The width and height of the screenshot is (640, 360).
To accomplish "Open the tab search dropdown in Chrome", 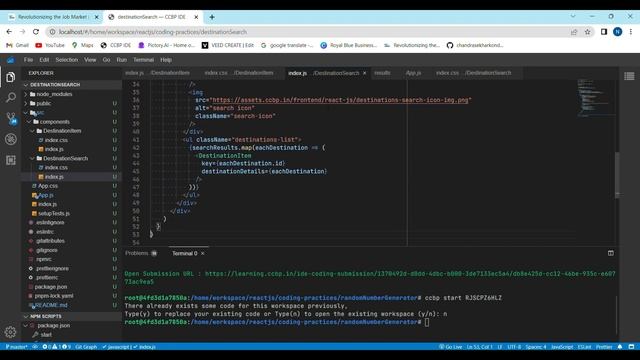I will point(573,16).
